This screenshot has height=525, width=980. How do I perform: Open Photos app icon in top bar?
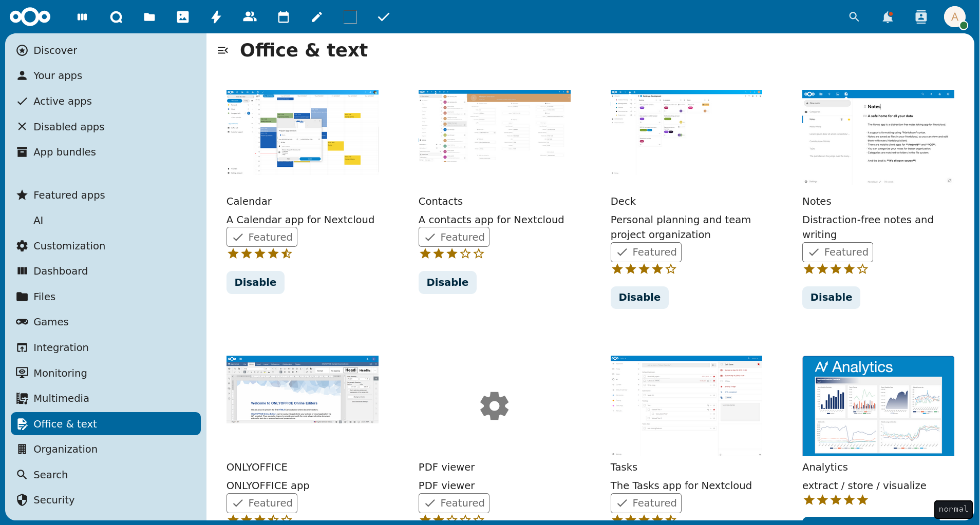point(183,17)
